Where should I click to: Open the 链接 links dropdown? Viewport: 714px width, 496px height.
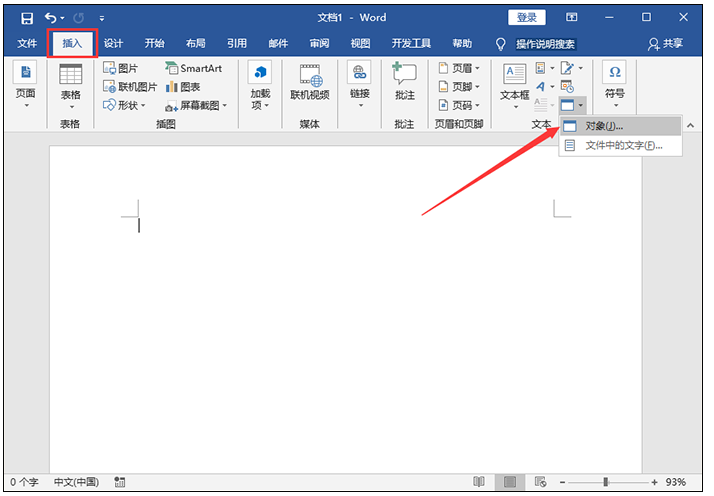pyautogui.click(x=360, y=85)
